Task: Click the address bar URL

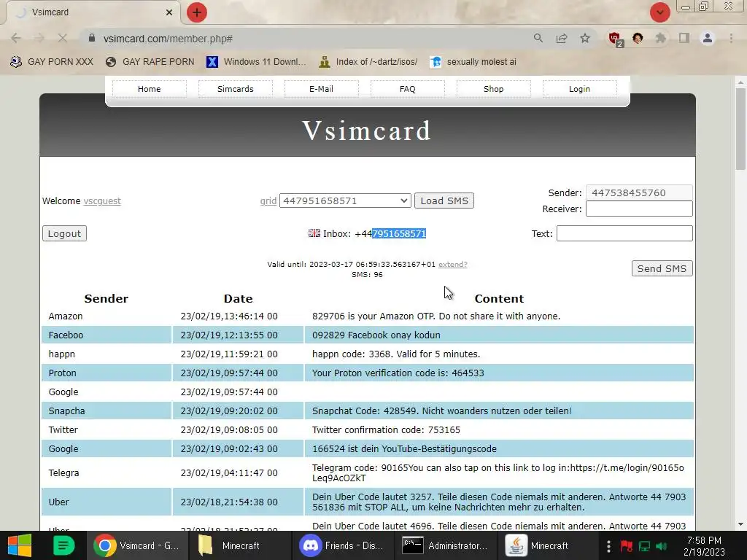Action: coord(168,39)
